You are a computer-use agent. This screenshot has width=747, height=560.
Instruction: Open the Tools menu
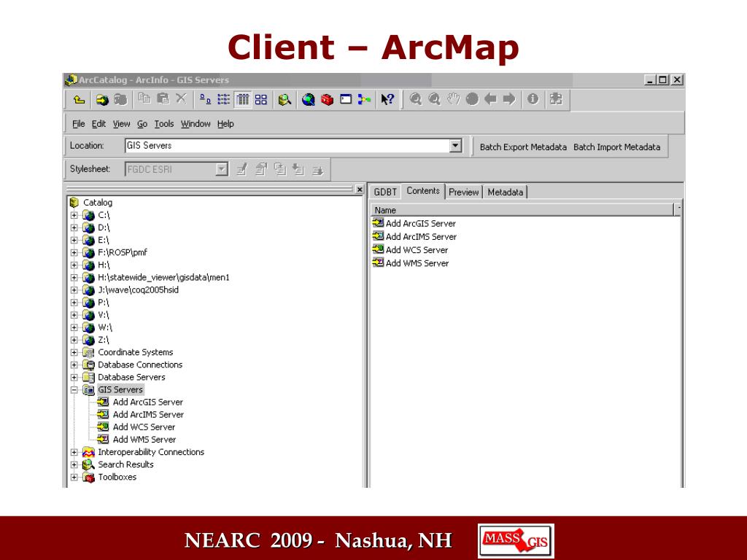pyautogui.click(x=164, y=124)
